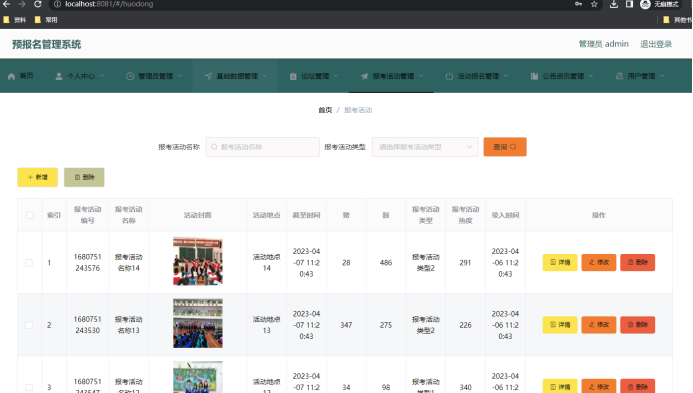Open 论坛管理 menu item
This screenshot has width=693, height=393.
click(314, 76)
